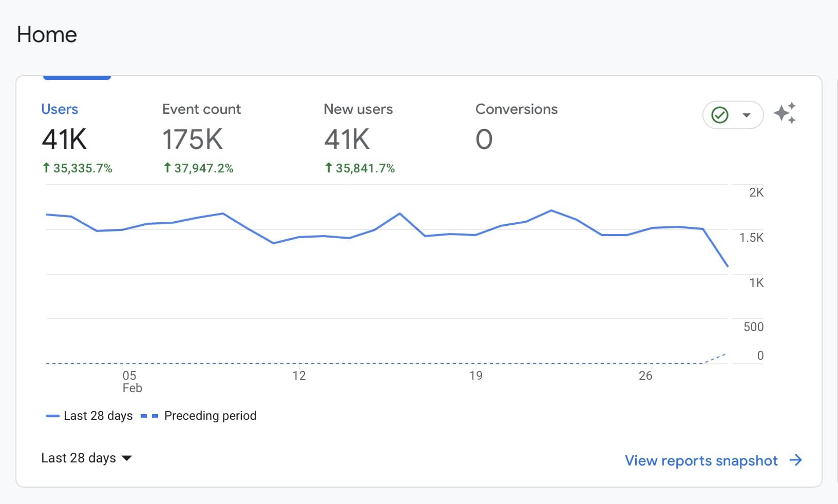Switch to the Event count metric tab
838x504 pixels.
click(x=201, y=109)
